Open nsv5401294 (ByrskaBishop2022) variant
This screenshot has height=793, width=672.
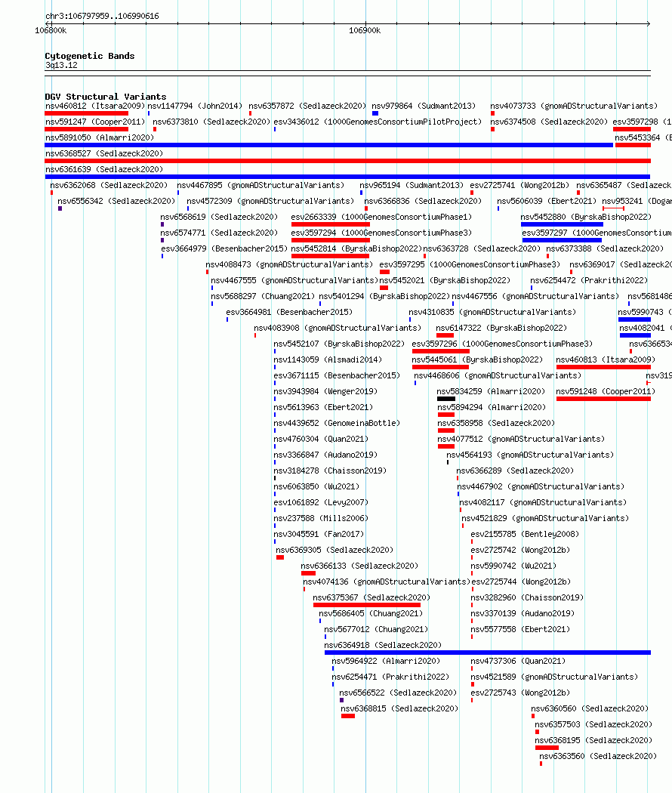tap(384, 296)
